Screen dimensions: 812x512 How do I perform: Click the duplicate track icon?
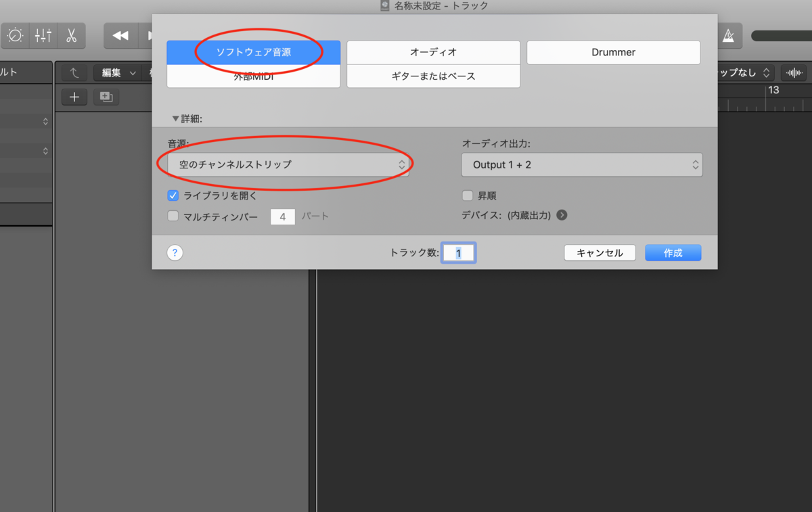coord(106,97)
